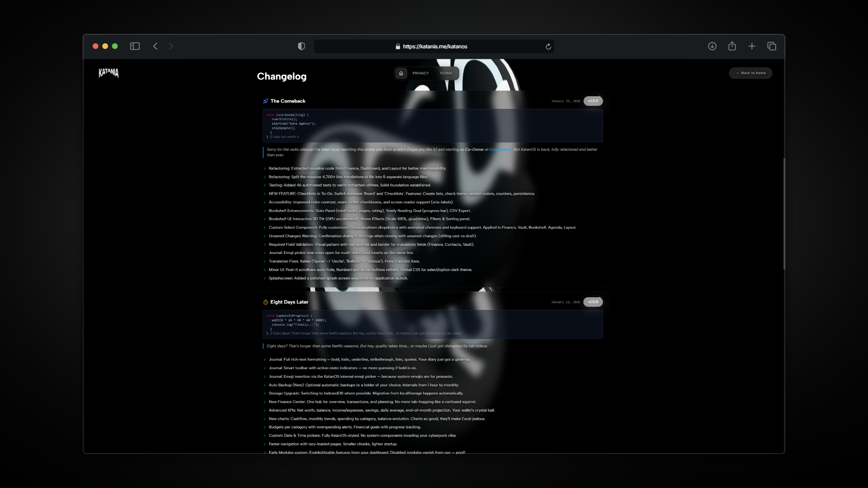Click the Back to home button
This screenshot has height=488, width=868.
750,73
